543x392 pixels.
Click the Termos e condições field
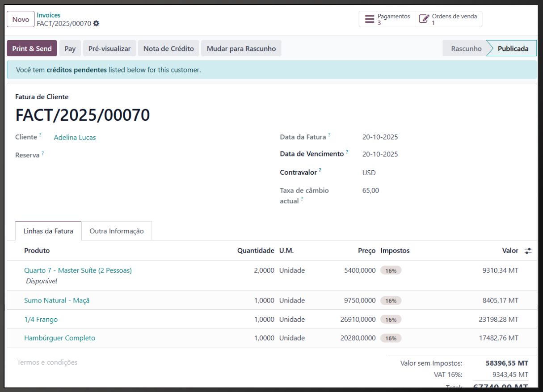(47, 362)
